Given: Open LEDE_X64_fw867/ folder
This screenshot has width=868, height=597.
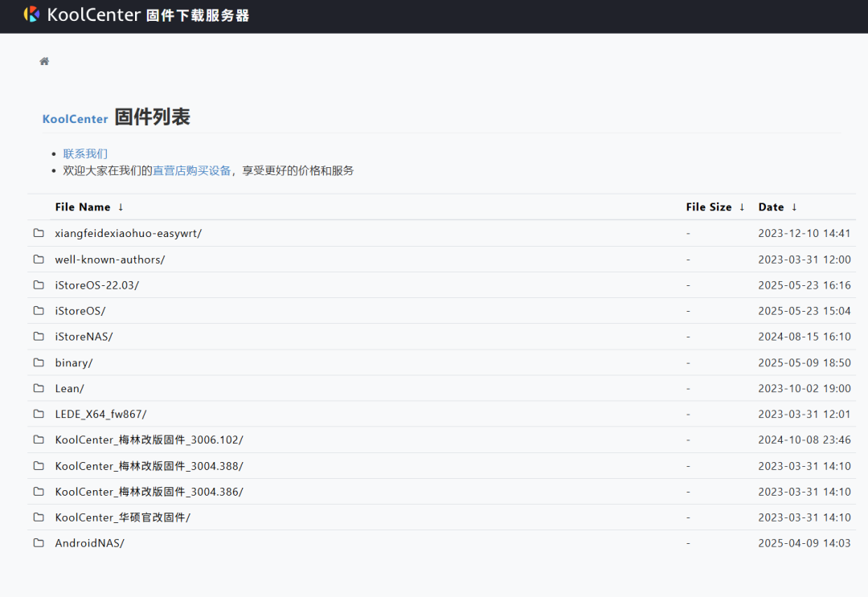Looking at the screenshot, I should coord(100,414).
